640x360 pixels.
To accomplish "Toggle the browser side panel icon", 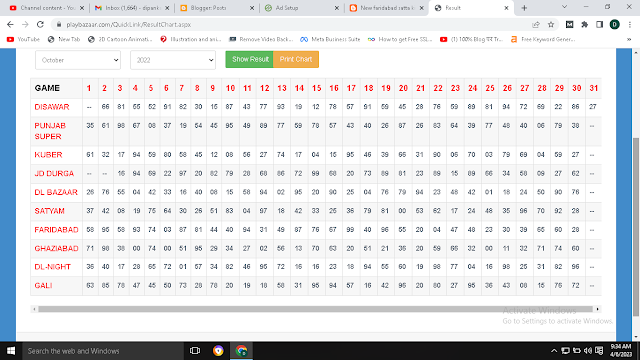I will pyautogui.click(x=600, y=24).
